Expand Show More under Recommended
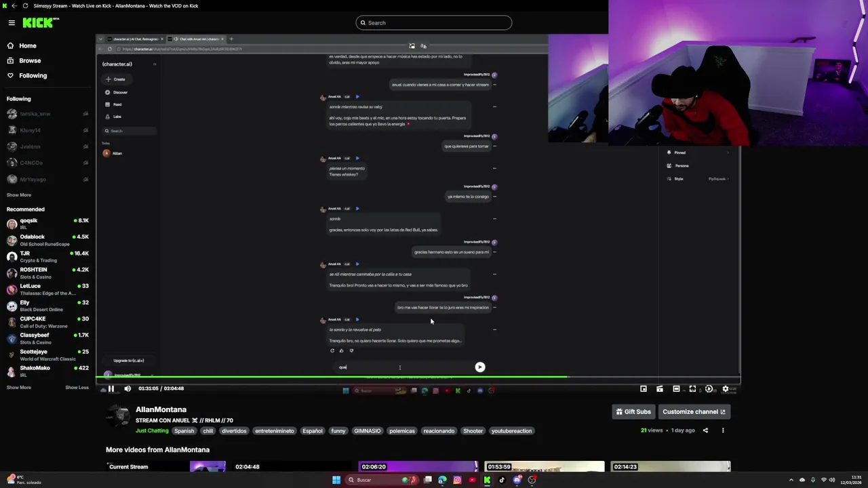 click(x=19, y=388)
